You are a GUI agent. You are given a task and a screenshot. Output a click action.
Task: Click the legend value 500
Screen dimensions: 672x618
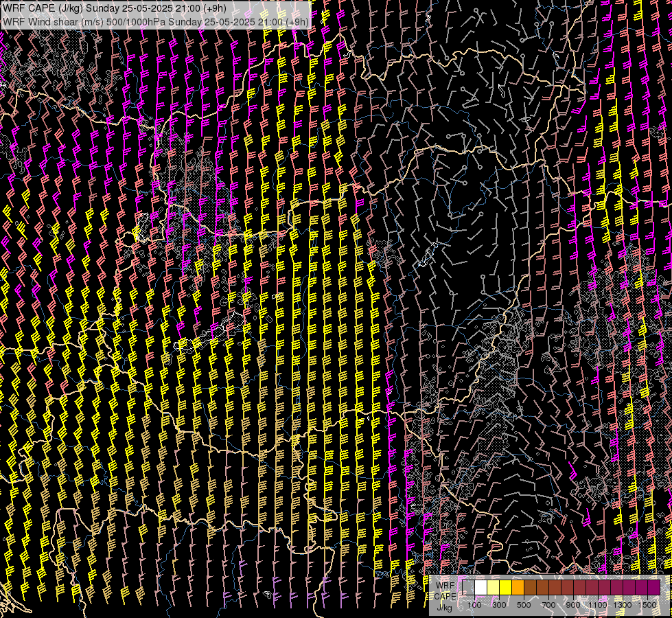[524, 605]
